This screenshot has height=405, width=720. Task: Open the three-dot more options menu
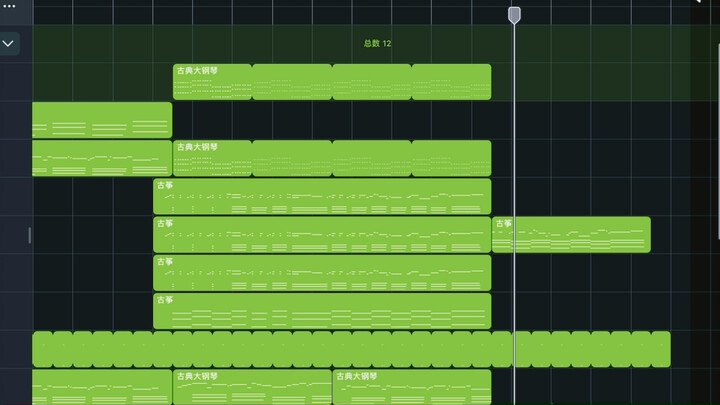[10, 6]
